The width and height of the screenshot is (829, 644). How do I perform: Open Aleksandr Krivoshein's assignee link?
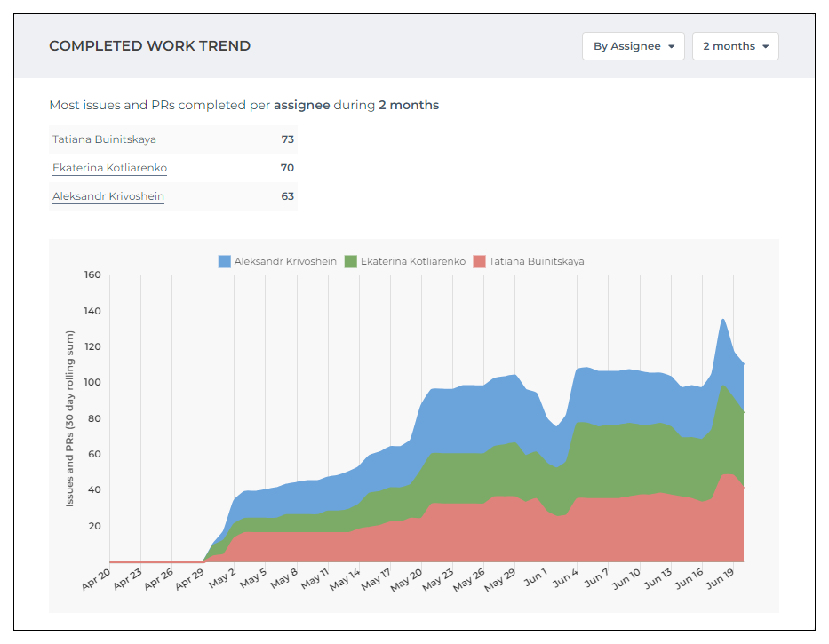click(x=108, y=196)
